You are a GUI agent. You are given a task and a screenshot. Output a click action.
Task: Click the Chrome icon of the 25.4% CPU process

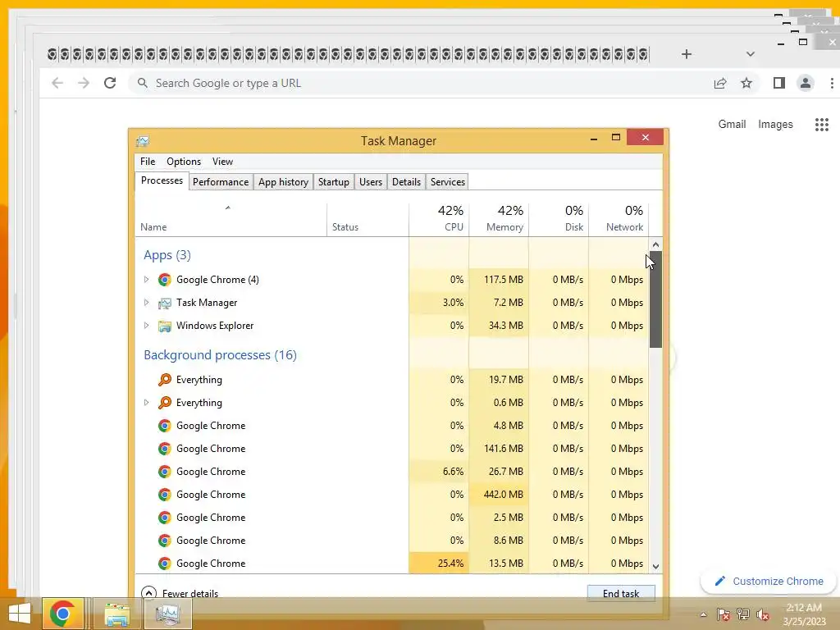click(x=164, y=564)
